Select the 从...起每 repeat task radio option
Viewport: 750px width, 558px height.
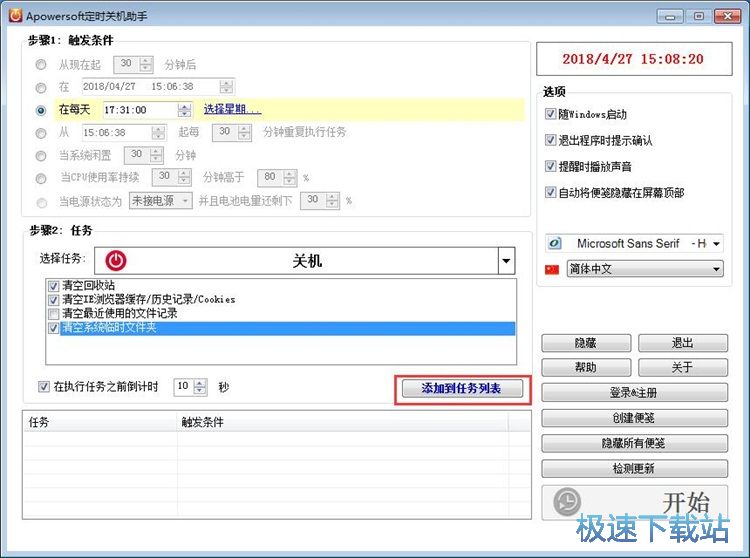41,133
